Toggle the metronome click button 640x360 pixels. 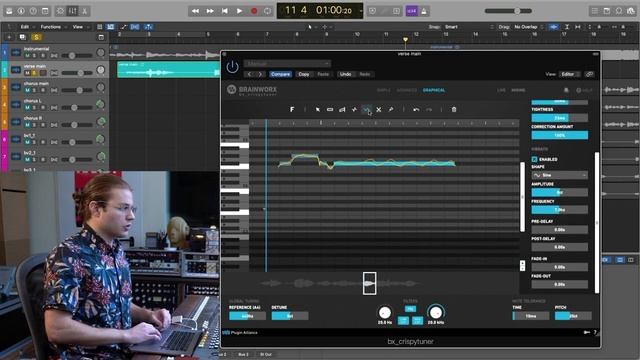424,11
